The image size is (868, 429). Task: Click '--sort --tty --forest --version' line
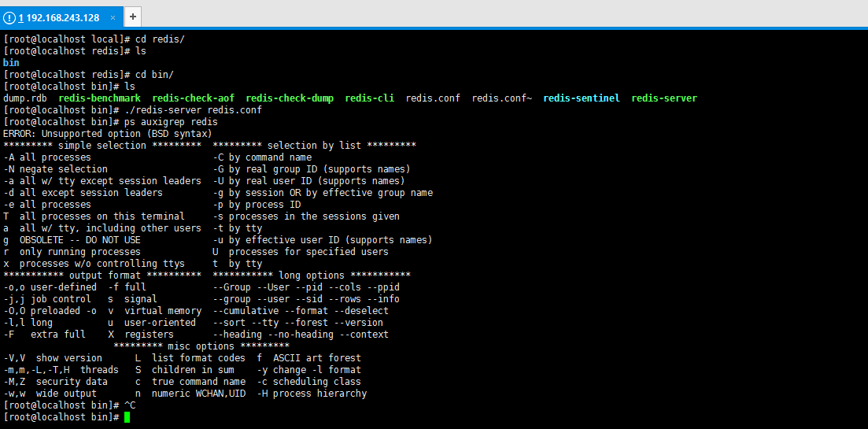(297, 322)
